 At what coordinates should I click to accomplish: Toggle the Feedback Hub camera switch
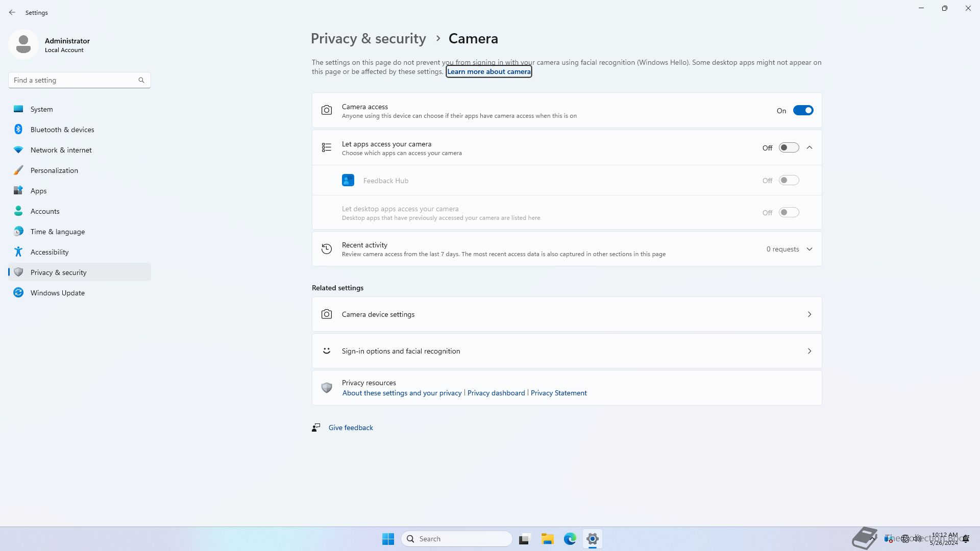[x=789, y=181]
